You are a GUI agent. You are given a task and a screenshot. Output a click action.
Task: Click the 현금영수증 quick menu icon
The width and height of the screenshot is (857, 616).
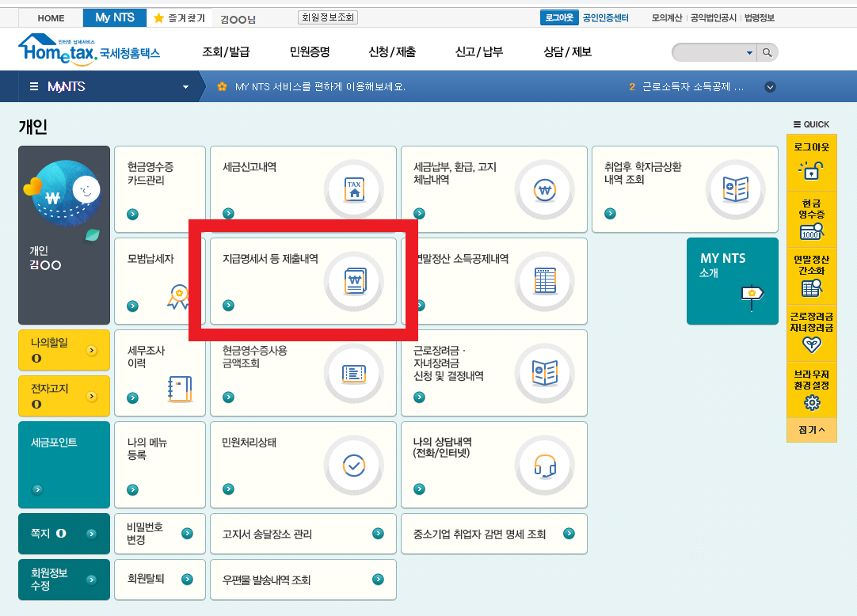tap(812, 230)
